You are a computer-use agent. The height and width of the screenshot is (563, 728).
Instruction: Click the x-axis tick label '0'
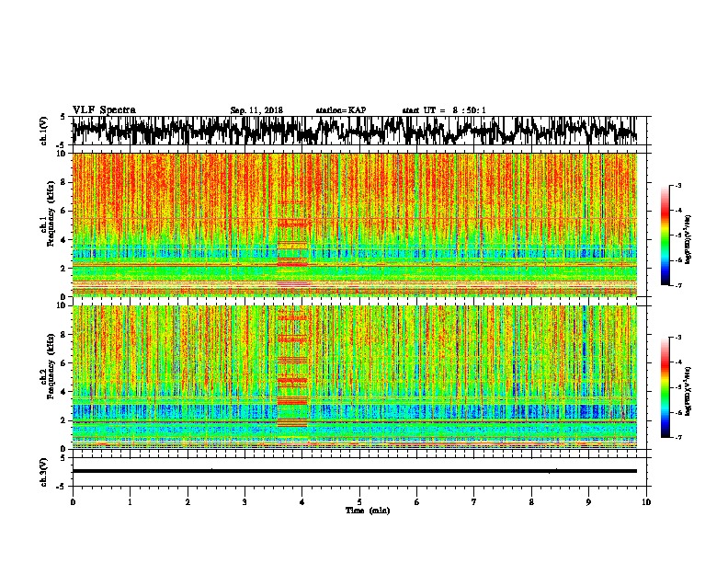pos(73,502)
